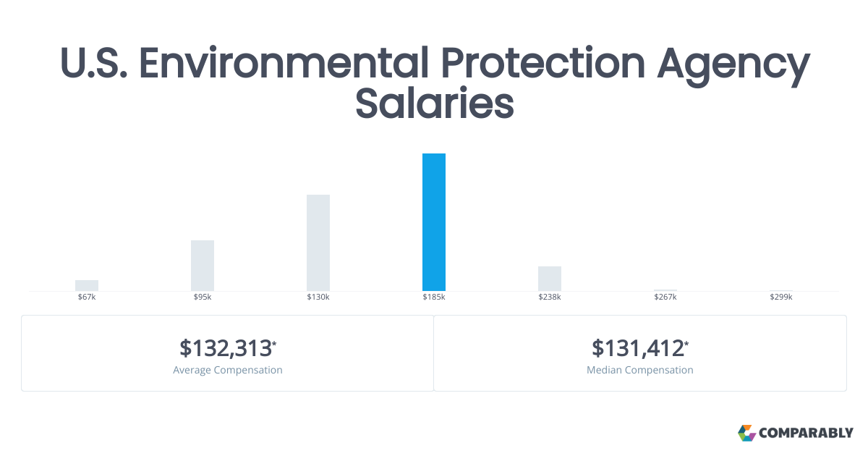Select the $130k salary bar
868x456 pixels.
coord(318,242)
